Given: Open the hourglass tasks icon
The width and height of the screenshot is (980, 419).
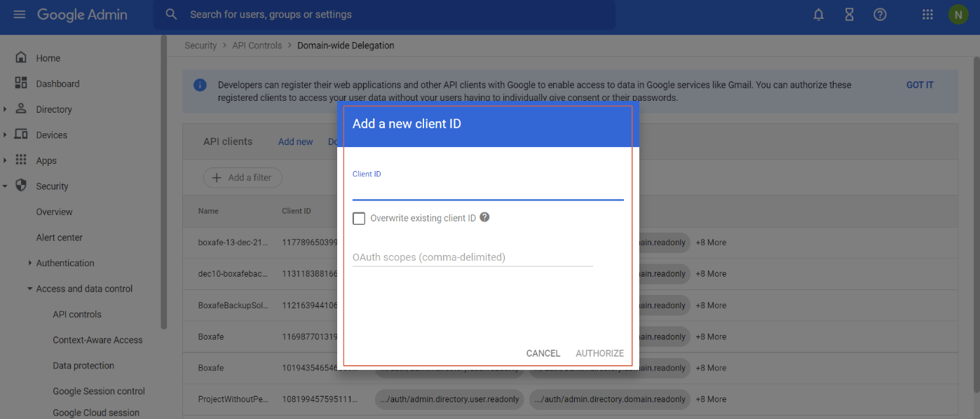Looking at the screenshot, I should pyautogui.click(x=849, y=15).
